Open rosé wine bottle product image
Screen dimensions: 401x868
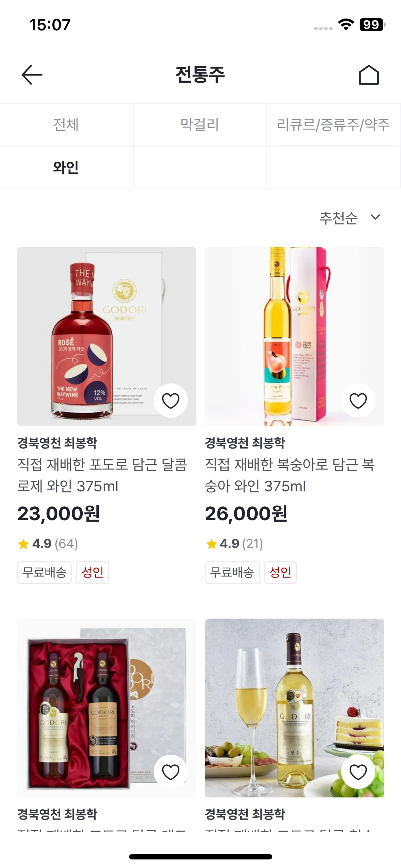89,335
